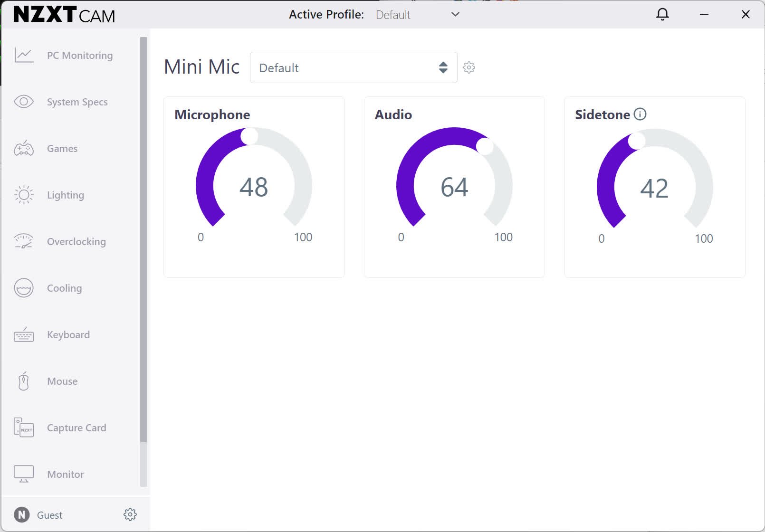The image size is (765, 532).
Task: Switch to the Monitor section
Action: 65,474
